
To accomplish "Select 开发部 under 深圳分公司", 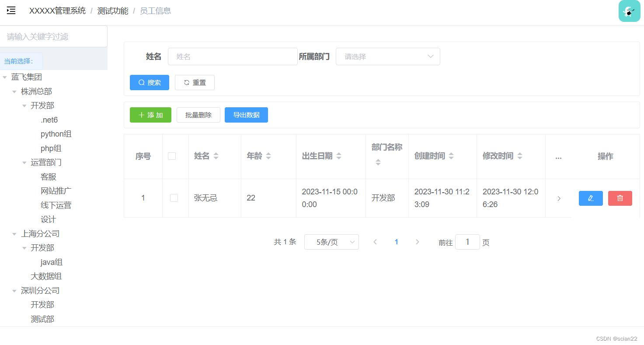I will (42, 305).
